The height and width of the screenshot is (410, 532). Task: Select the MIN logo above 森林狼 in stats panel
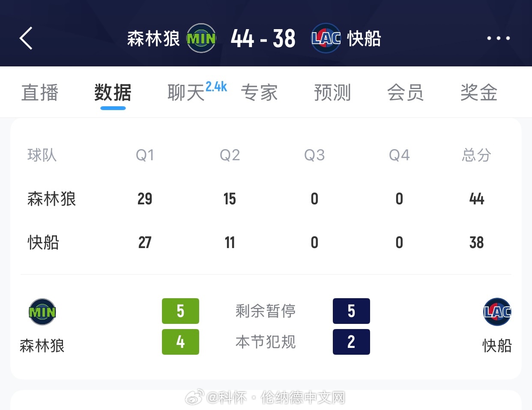42,312
